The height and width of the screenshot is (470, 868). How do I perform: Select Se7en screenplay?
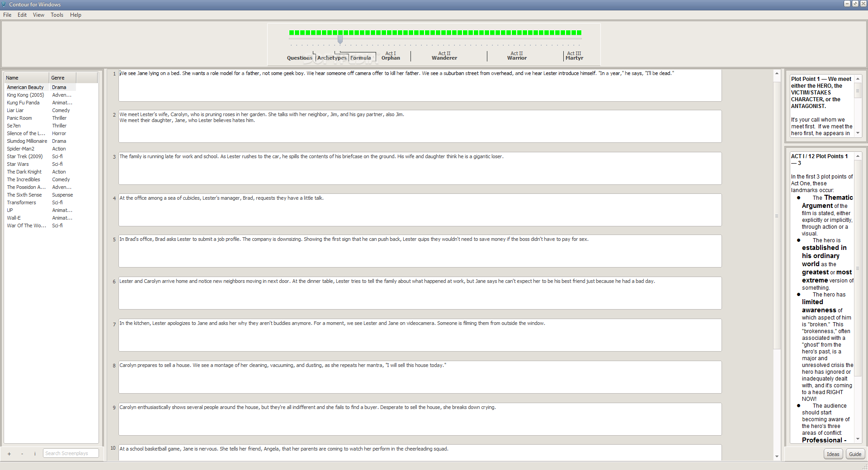tap(40, 126)
